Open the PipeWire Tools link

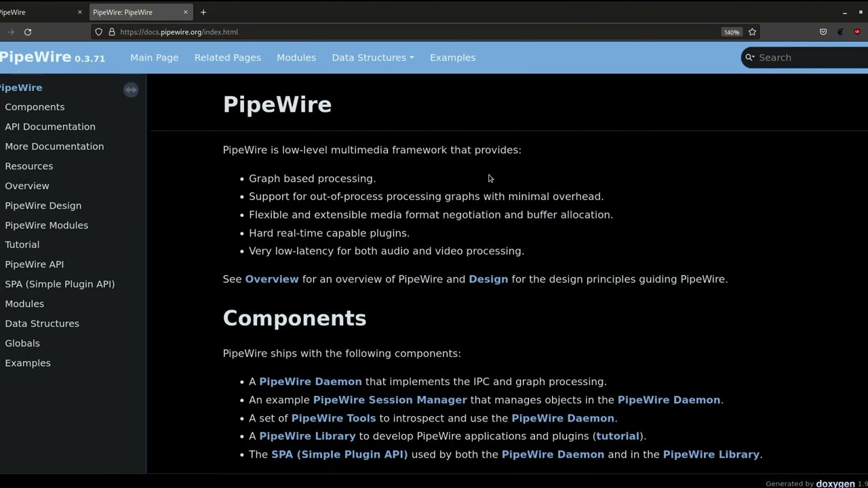(334, 418)
